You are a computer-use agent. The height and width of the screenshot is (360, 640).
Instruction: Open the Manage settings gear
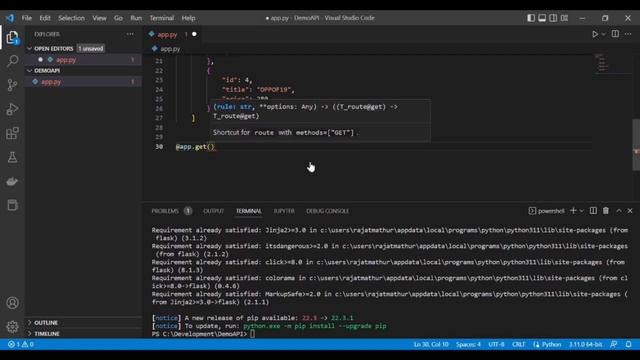[12, 327]
